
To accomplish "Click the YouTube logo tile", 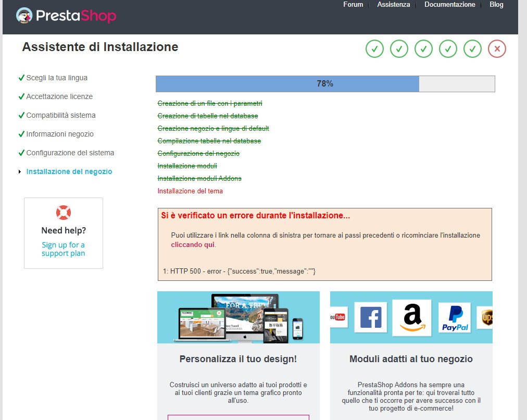I will tap(338, 317).
